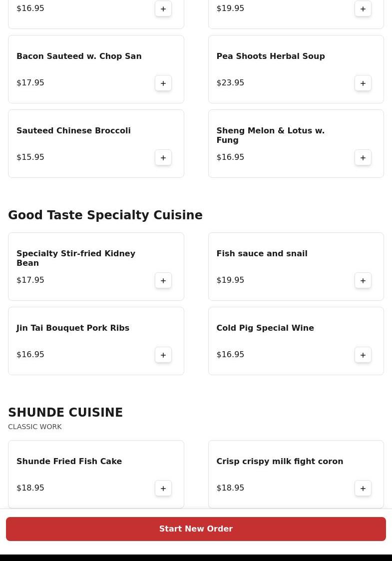Add Pea Shoots Herbal Soup to order
This screenshot has width=392, height=561.
tap(363, 83)
